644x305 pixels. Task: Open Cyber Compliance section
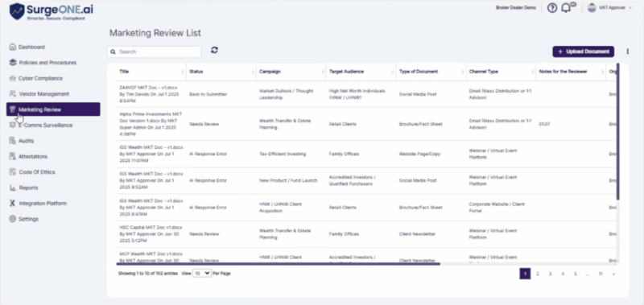(41, 78)
